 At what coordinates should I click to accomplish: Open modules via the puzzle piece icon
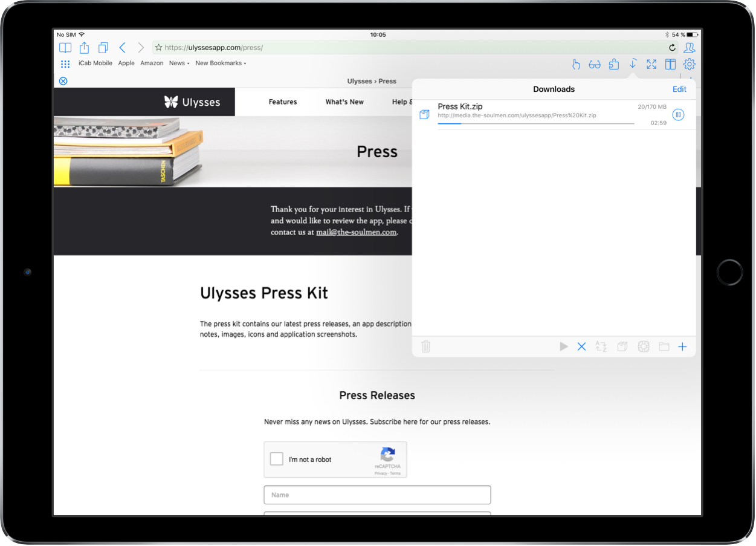(614, 64)
